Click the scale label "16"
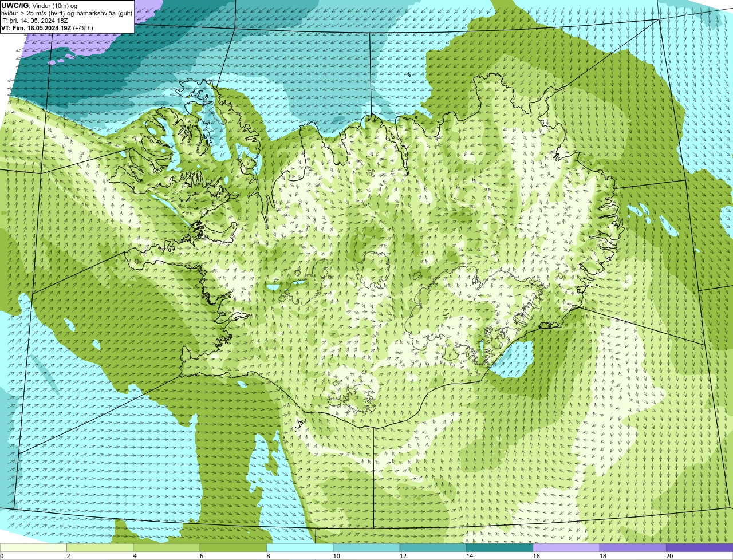733x560 pixels. click(x=536, y=556)
